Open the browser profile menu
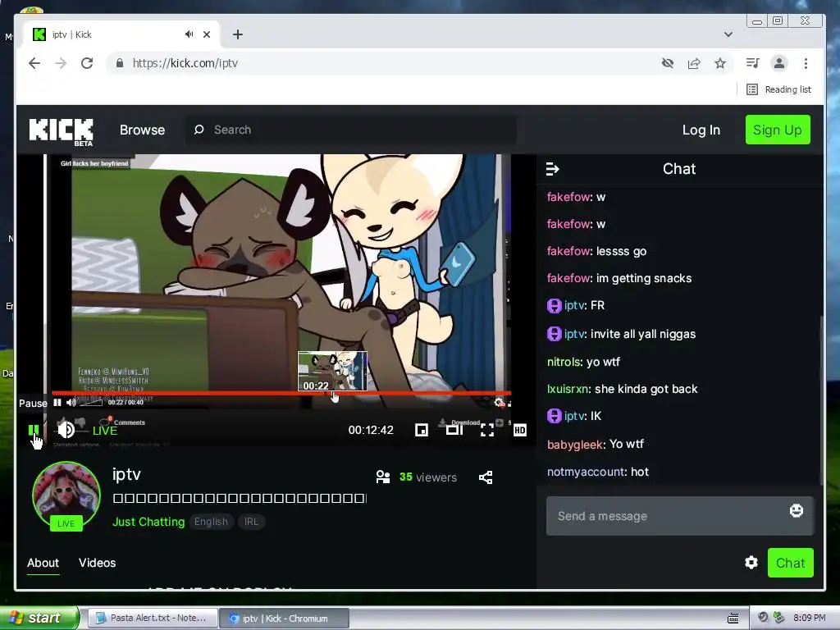This screenshot has width=840, height=630. point(779,63)
